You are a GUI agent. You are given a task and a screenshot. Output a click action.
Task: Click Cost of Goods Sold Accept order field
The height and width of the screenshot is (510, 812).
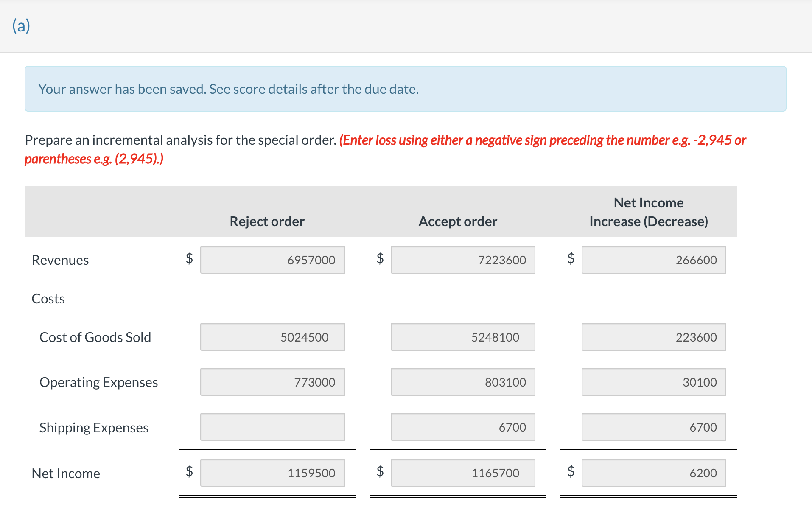tap(463, 337)
